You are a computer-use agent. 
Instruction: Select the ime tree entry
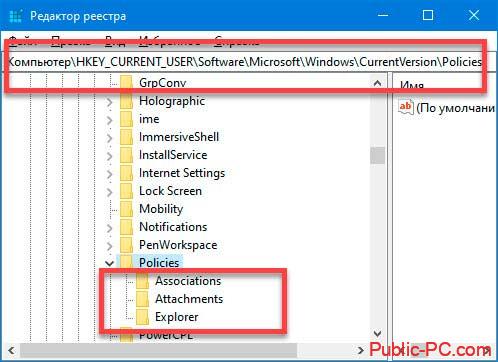(149, 119)
